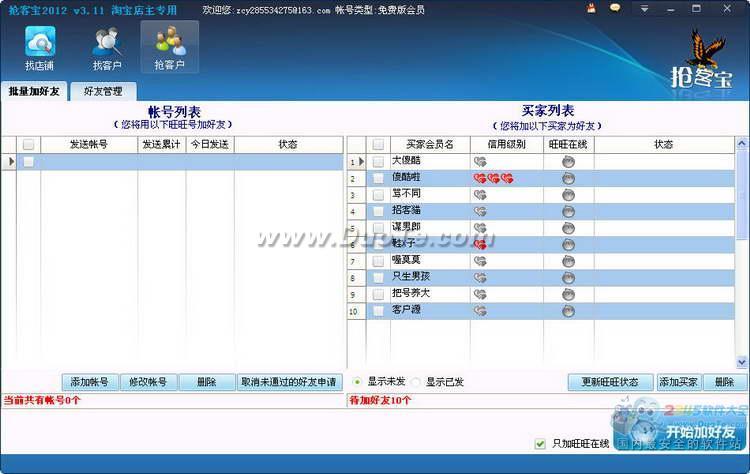Click the grey heart credit icon for 客户源
This screenshot has width=750, height=474.
pyautogui.click(x=480, y=311)
